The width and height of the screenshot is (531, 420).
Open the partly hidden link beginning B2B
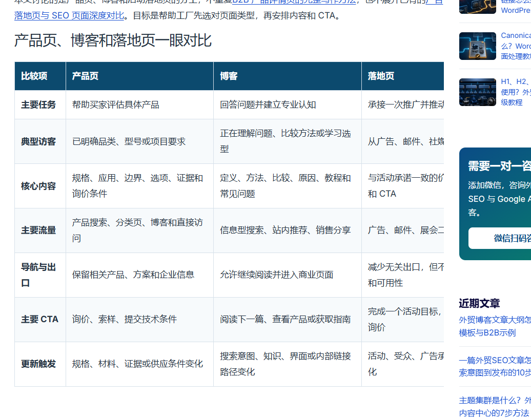[x=294, y=2]
